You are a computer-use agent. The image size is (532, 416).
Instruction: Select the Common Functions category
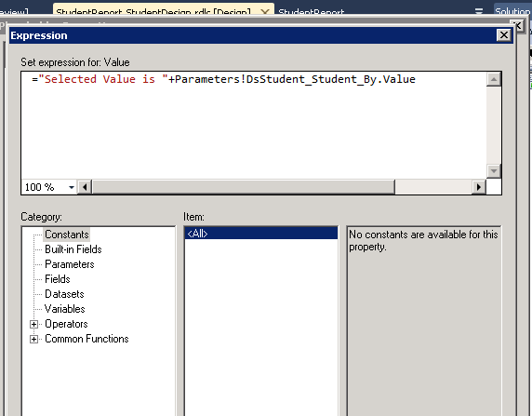pyautogui.click(x=86, y=340)
